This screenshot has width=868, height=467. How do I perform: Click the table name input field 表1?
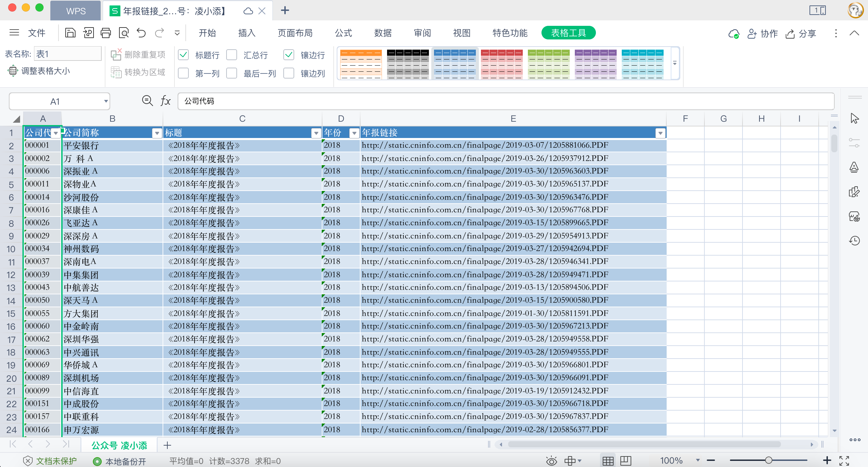coord(68,54)
